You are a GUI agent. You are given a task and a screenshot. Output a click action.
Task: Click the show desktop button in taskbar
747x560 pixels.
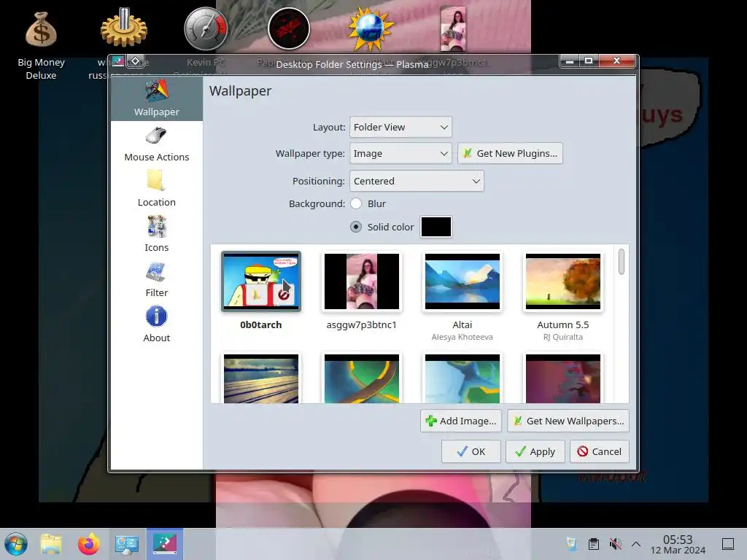(728, 544)
